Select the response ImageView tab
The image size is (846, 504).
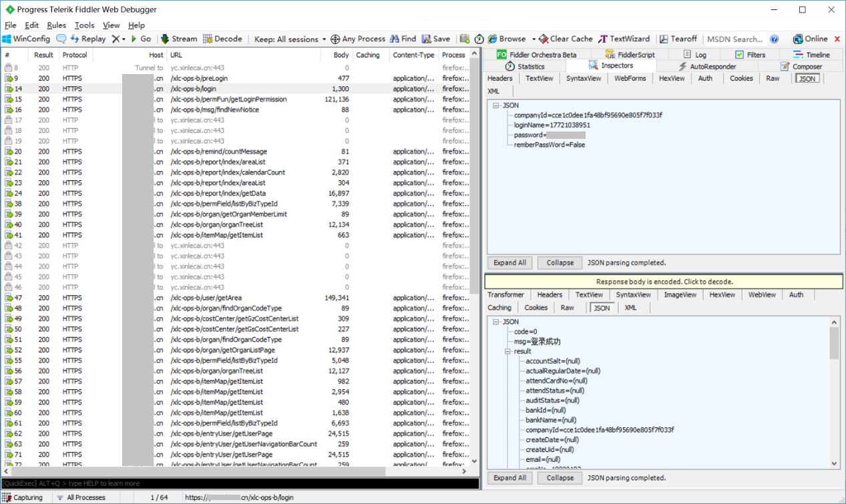click(x=680, y=294)
